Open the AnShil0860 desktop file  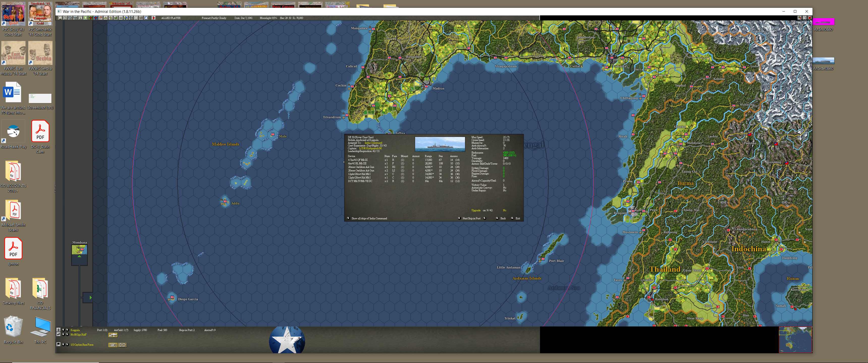[823, 25]
